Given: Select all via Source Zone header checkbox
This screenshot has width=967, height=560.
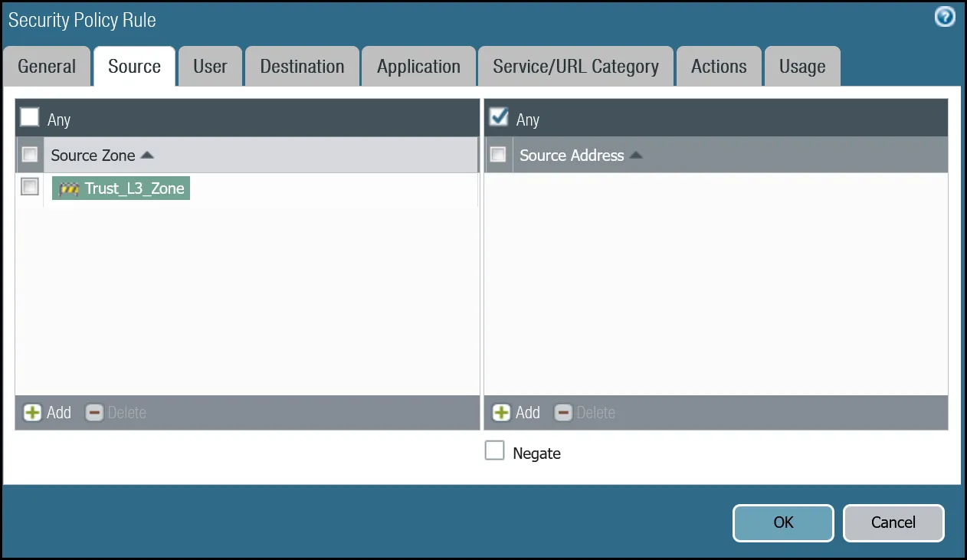Looking at the screenshot, I should click(30, 155).
